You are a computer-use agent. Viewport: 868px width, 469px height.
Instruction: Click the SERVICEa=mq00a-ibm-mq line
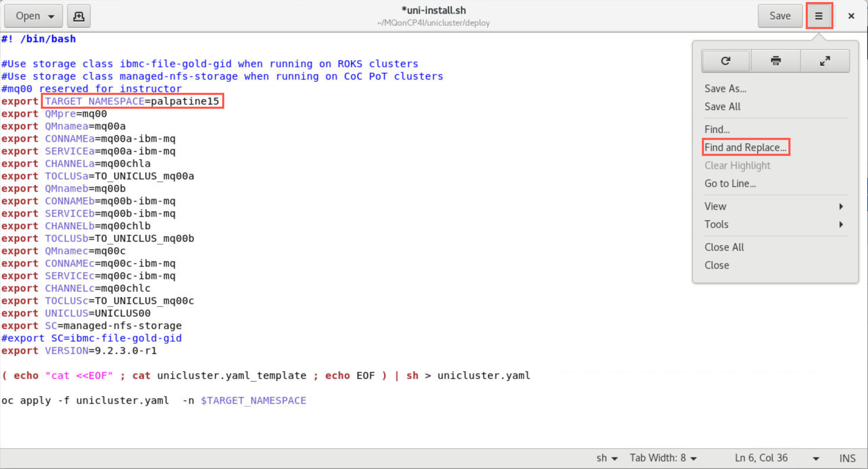(x=89, y=151)
